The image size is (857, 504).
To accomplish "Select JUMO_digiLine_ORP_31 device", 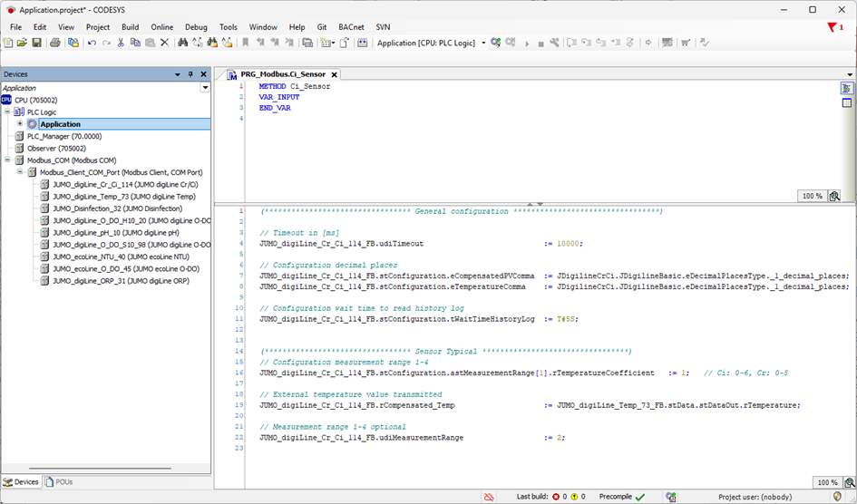I will (x=122, y=281).
